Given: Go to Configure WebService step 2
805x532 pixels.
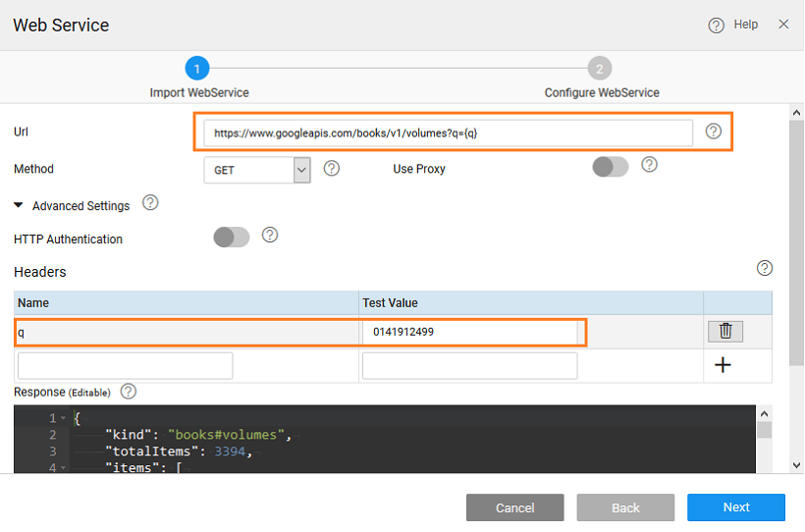Looking at the screenshot, I should [x=600, y=69].
